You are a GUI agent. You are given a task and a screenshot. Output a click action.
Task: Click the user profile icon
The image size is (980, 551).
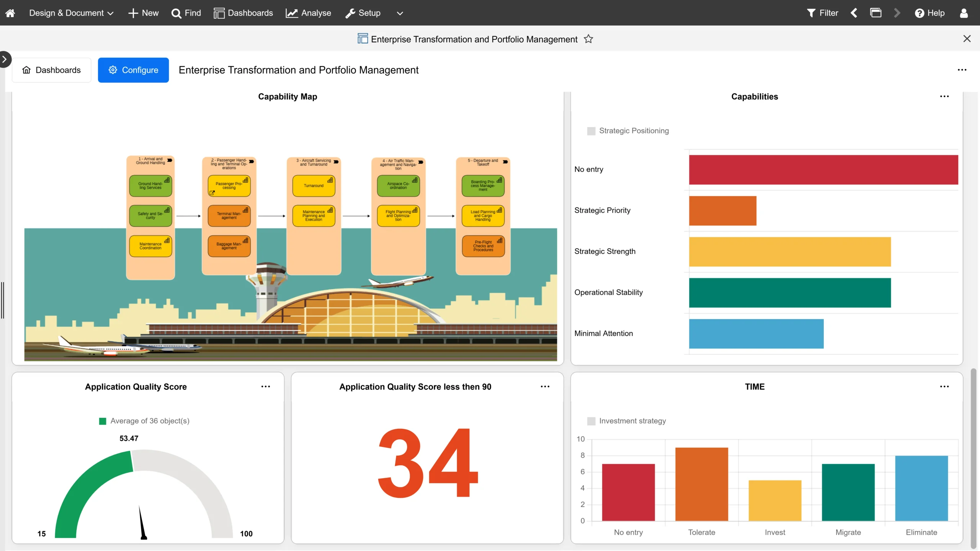(x=964, y=13)
